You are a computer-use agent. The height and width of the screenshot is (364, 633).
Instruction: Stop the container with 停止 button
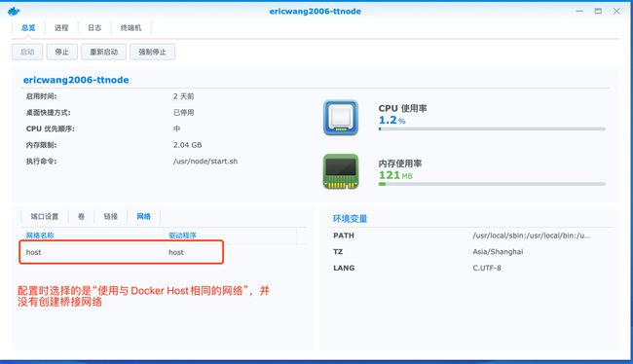pyautogui.click(x=61, y=52)
